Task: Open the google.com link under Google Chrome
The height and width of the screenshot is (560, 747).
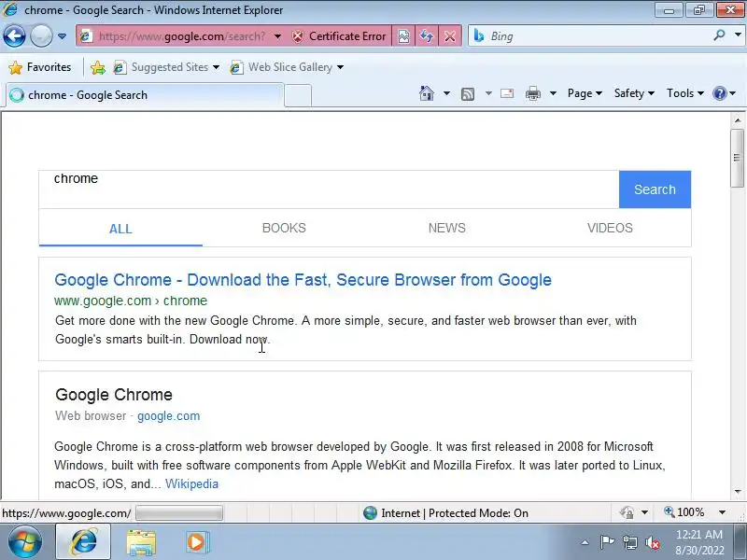Action: [169, 416]
